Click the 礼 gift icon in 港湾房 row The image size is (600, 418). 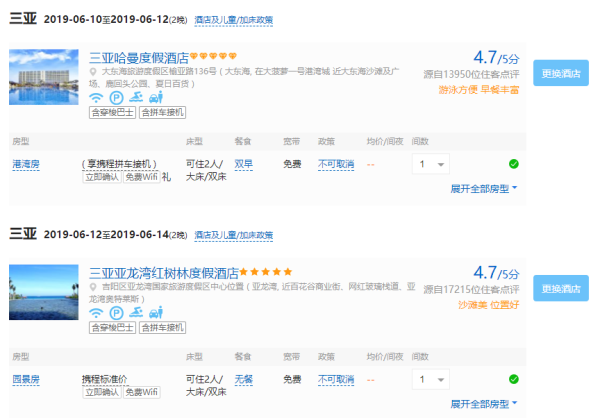pyautogui.click(x=166, y=177)
